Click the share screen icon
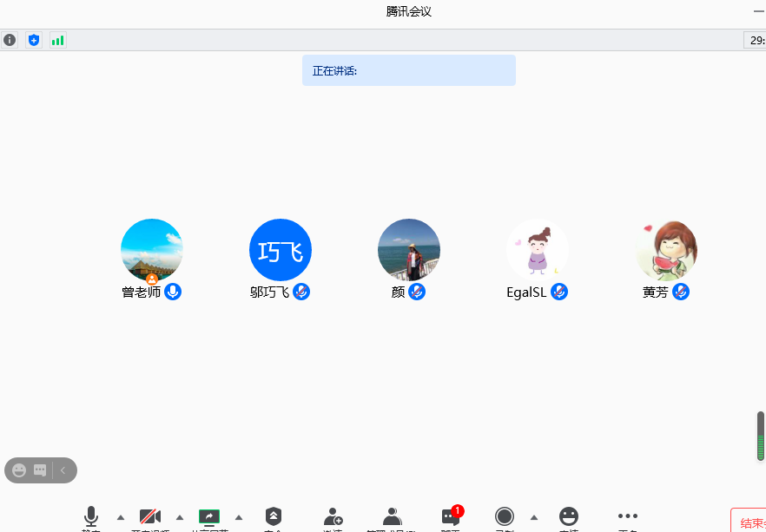The image size is (766, 532). point(209,517)
